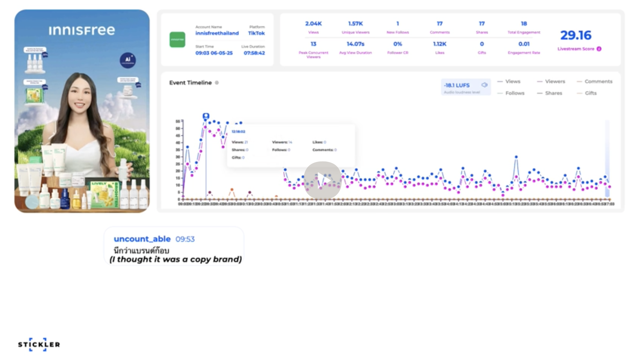Click the Event Timeline info icon
The height and width of the screenshot is (360, 644).
pos(217,83)
